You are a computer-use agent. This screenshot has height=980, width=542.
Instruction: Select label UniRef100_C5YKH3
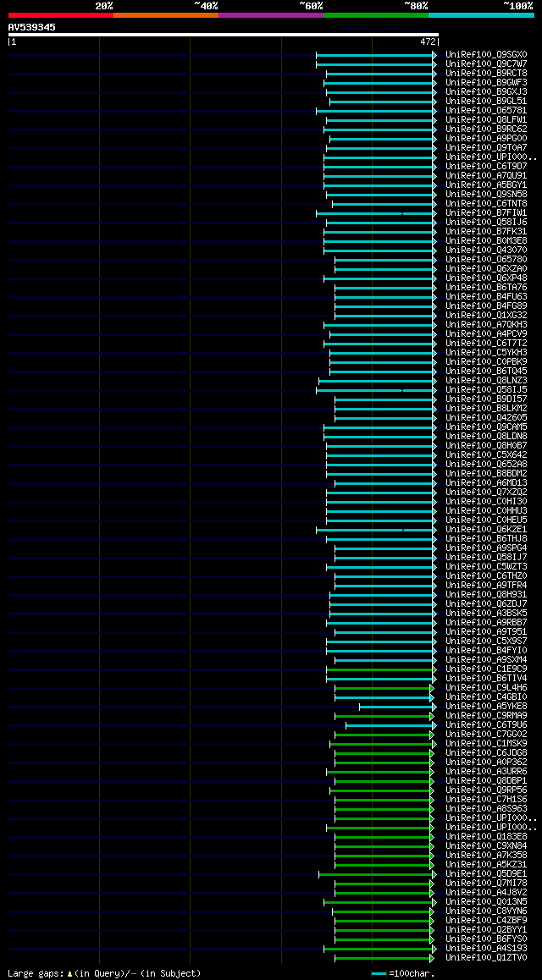486,353
